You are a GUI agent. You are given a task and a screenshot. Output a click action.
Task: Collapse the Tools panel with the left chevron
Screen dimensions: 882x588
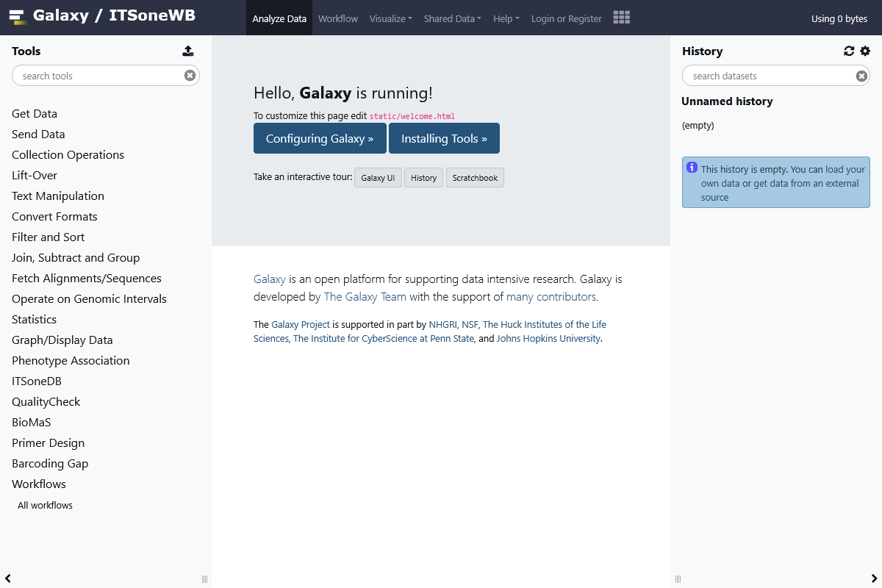[x=9, y=578]
